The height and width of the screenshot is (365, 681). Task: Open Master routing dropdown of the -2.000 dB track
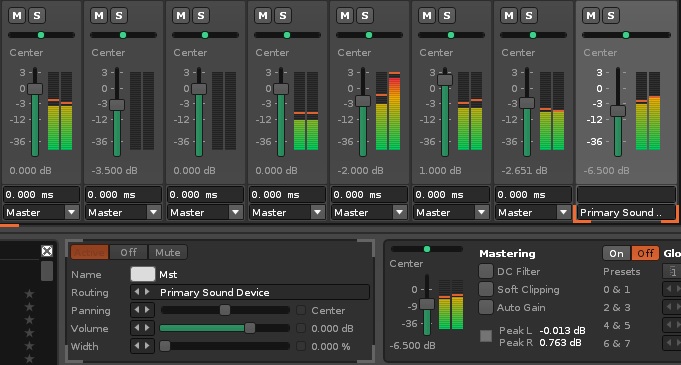point(370,212)
